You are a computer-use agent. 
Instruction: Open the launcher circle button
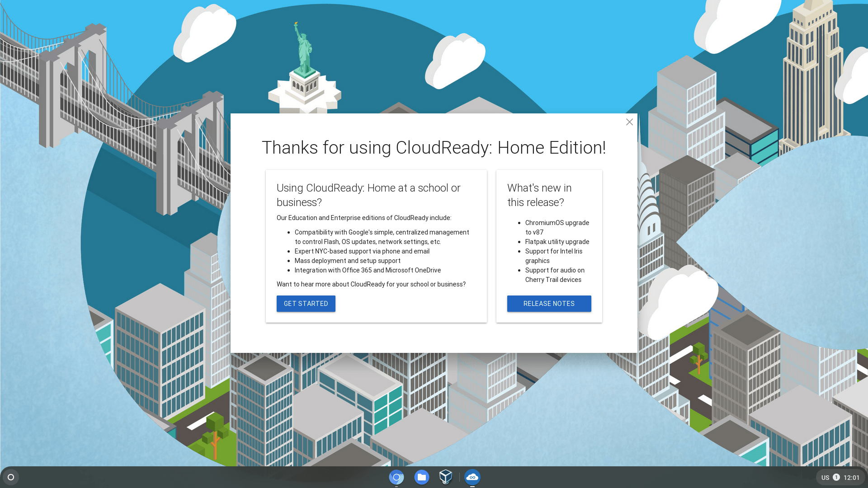(x=11, y=477)
